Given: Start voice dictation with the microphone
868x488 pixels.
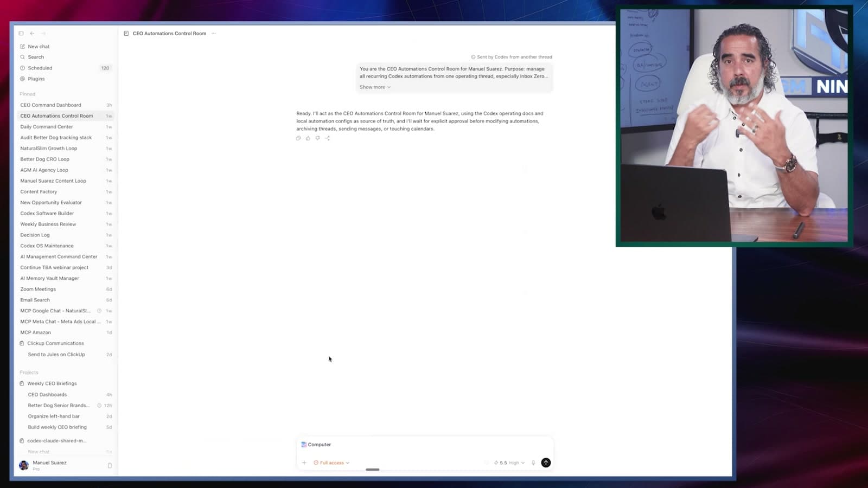Looking at the screenshot, I should point(533,463).
